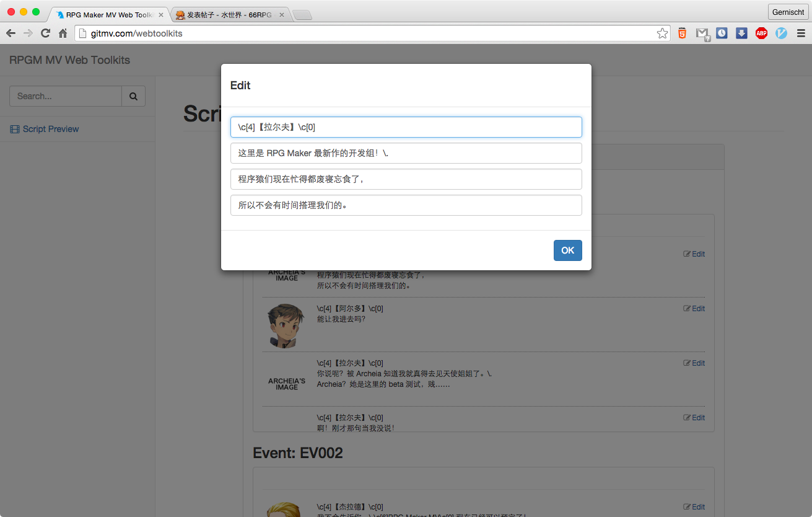Open a new browser tab

(x=302, y=15)
